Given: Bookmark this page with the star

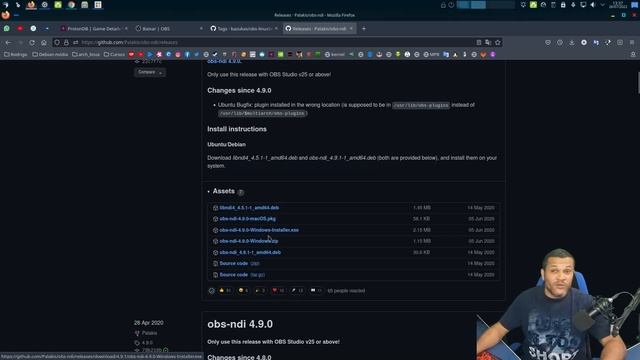Looking at the screenshot, I should tap(498, 42).
